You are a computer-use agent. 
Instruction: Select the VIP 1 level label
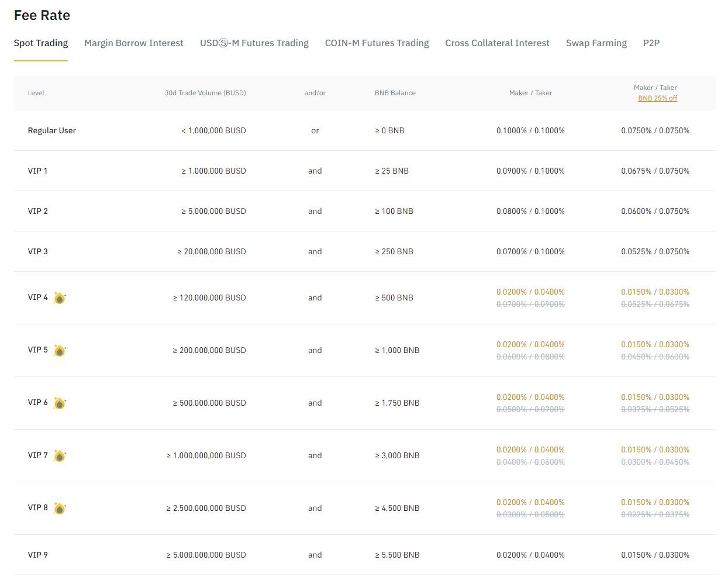pos(38,171)
